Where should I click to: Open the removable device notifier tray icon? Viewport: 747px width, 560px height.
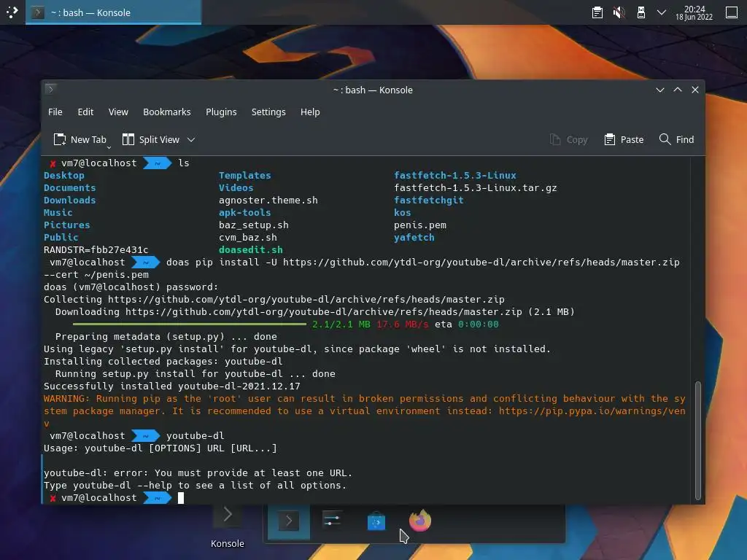(640, 12)
